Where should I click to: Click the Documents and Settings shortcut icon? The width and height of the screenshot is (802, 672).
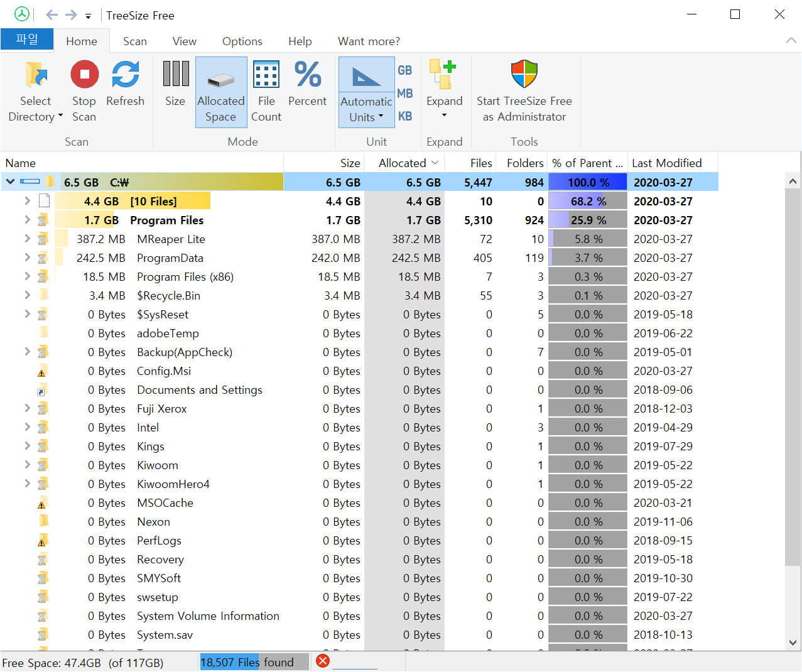point(43,390)
